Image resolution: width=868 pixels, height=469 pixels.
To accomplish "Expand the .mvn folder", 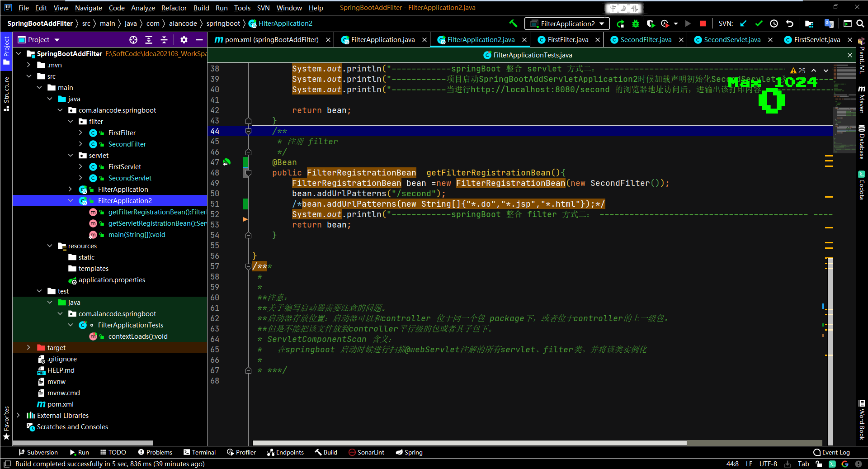I will (x=28, y=65).
